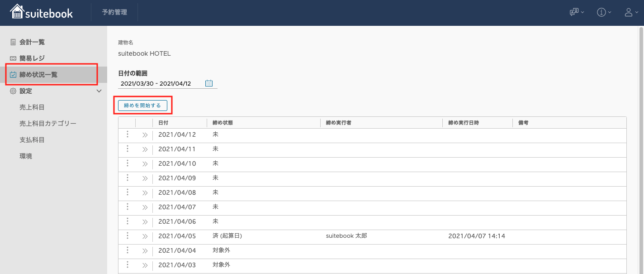
Task: Click suitebook 太郎 executor cell
Action: [346, 236]
